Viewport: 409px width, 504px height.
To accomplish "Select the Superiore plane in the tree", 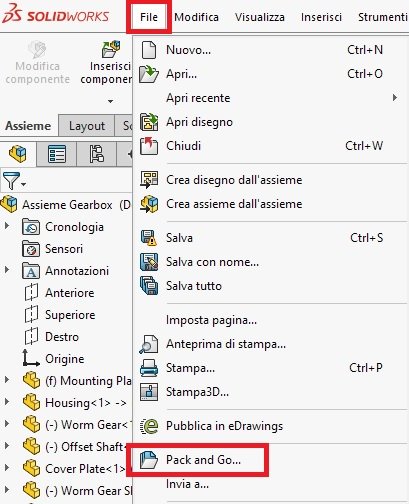I will click(x=70, y=315).
